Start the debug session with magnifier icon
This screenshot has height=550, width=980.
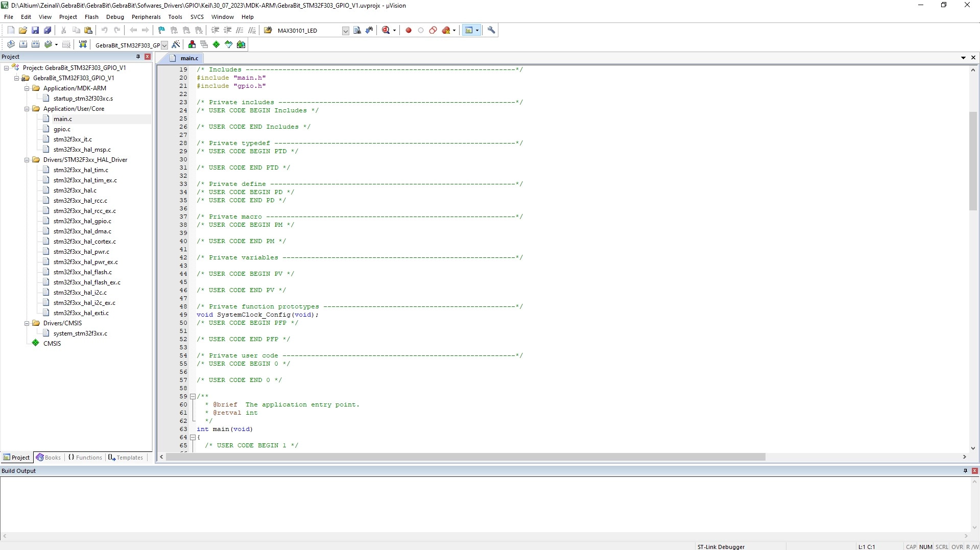[x=386, y=30]
